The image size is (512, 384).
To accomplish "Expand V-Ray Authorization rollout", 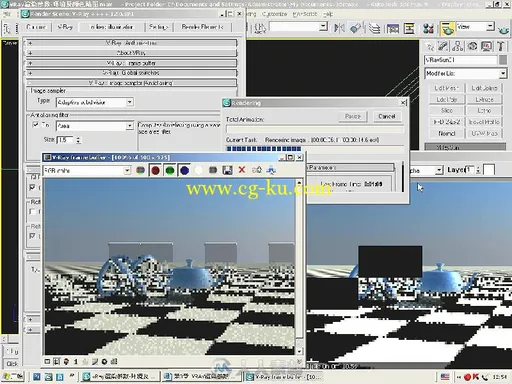I will pos(132,43).
